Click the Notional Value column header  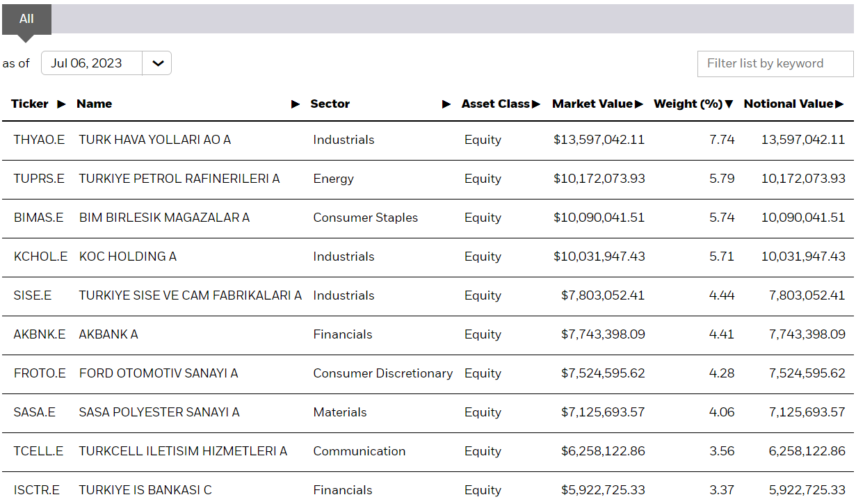tap(789, 104)
